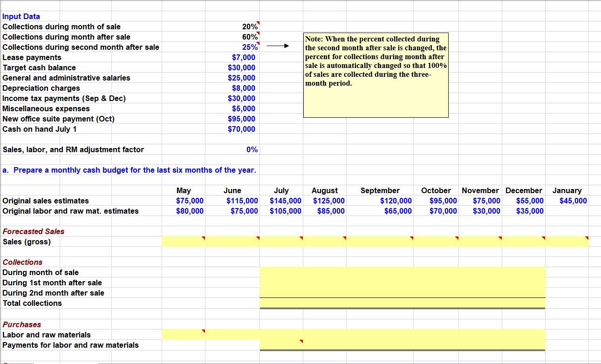Screen dimensions: 601x364
Task: Select the "Lease payments" label cell
Action: (x=32, y=57)
